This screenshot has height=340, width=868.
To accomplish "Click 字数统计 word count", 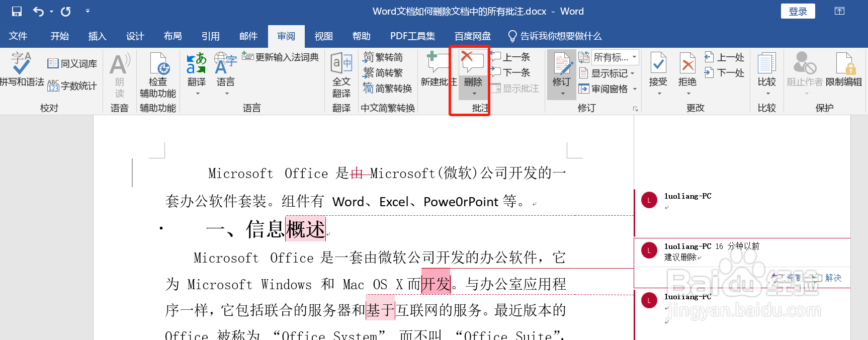I will coord(72,86).
